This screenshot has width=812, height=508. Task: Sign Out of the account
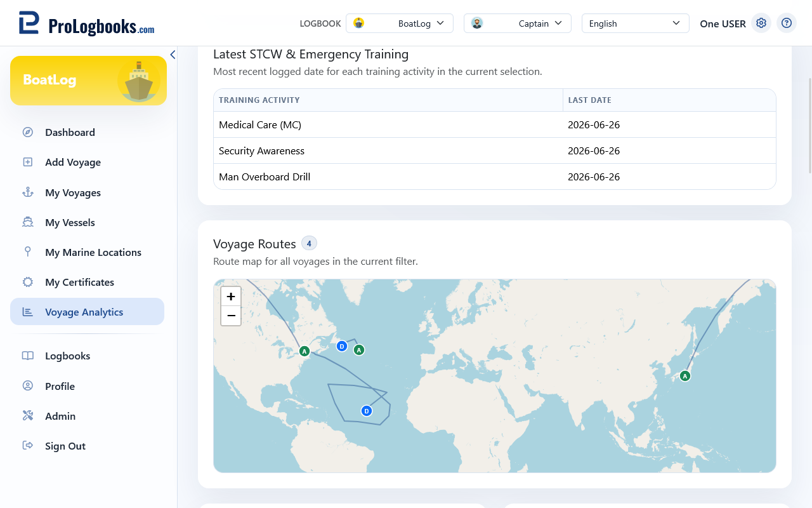point(87,446)
